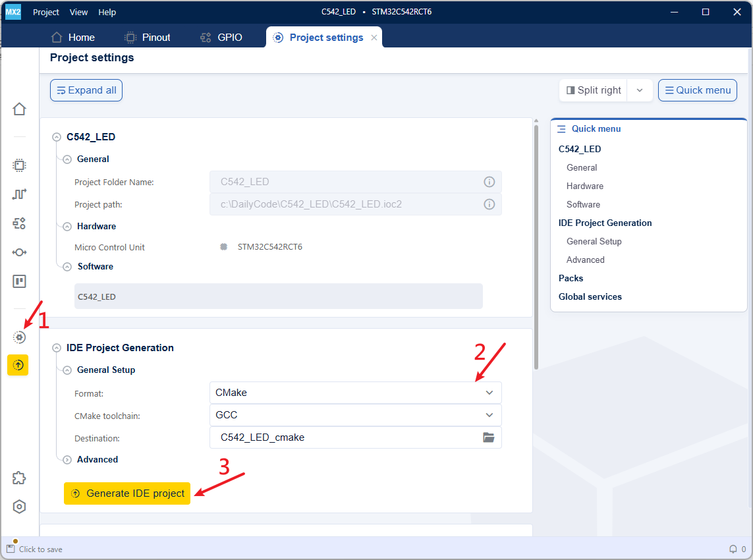Jump to C542_LED in Quick menu
The width and height of the screenshot is (753, 560).
pos(580,149)
